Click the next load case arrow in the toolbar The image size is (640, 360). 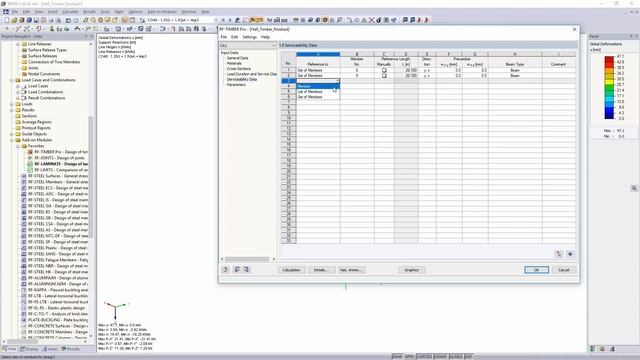pyautogui.click(x=230, y=20)
